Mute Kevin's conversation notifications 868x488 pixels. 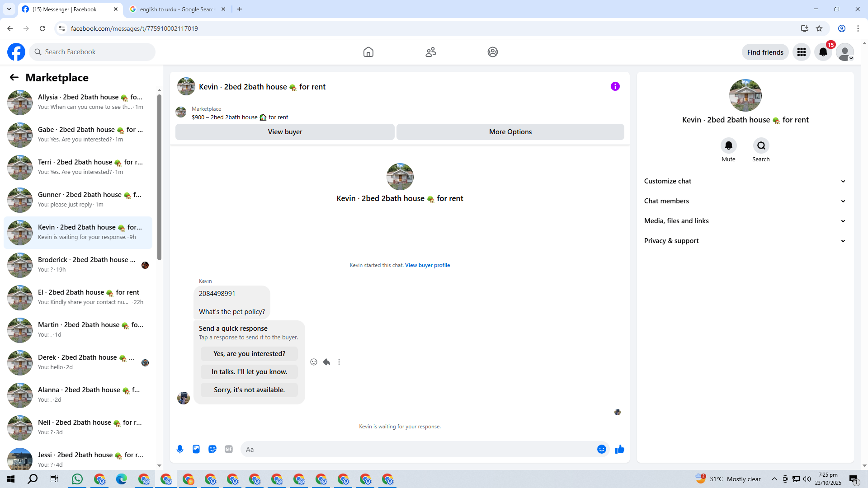(728, 146)
